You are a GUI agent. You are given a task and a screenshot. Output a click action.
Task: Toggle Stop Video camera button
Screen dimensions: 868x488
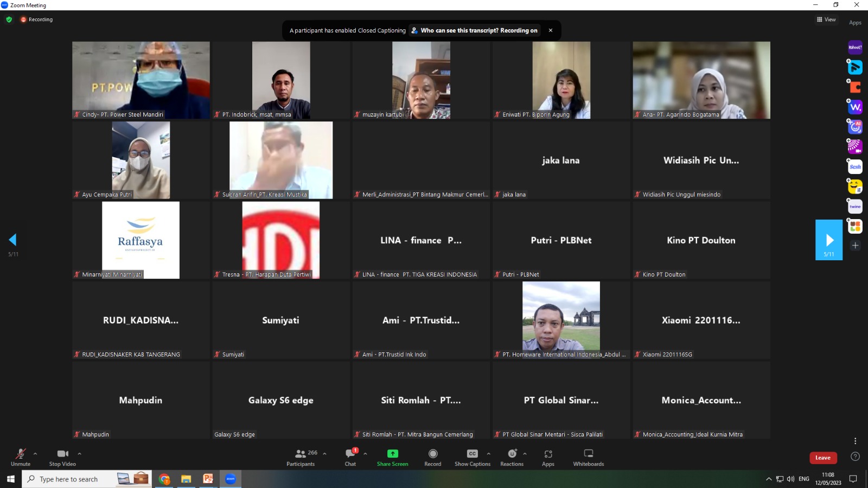coord(62,457)
